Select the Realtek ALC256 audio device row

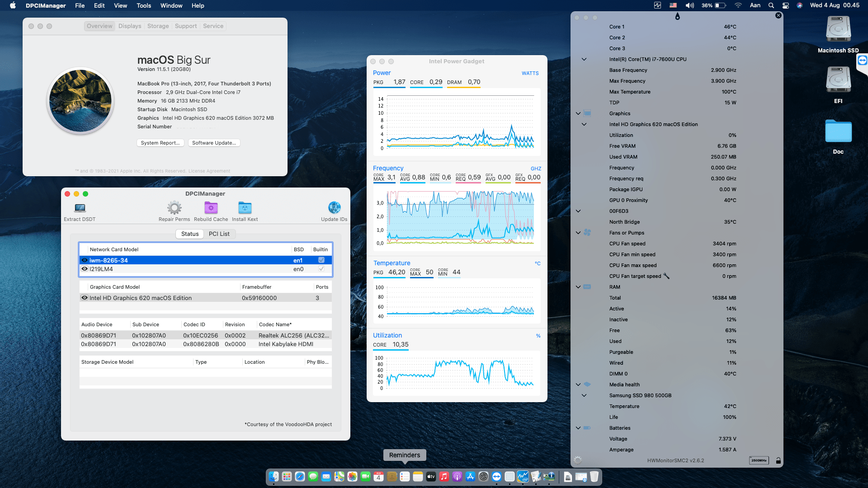tap(206, 335)
